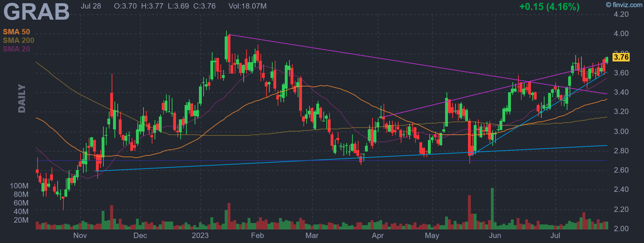Click the Jun month axis label
The width and height of the screenshot is (644, 243).
pos(495,235)
